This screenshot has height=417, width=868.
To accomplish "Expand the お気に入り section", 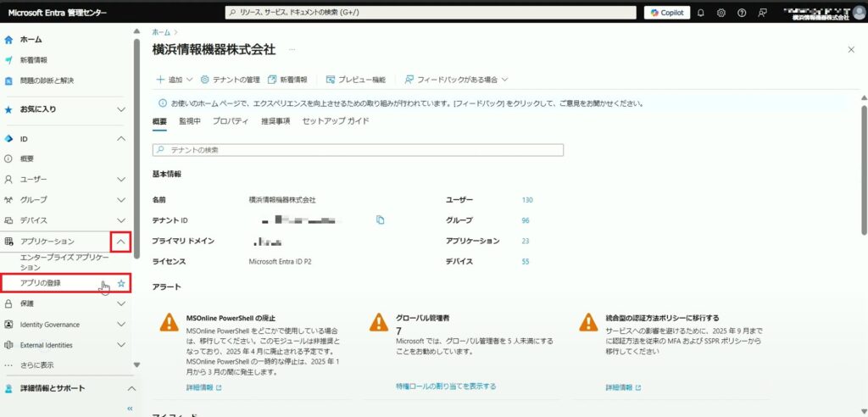I will click(x=121, y=109).
